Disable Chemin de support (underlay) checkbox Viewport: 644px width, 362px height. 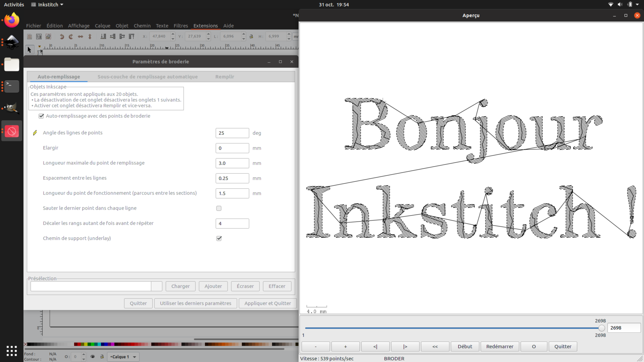[x=219, y=239]
